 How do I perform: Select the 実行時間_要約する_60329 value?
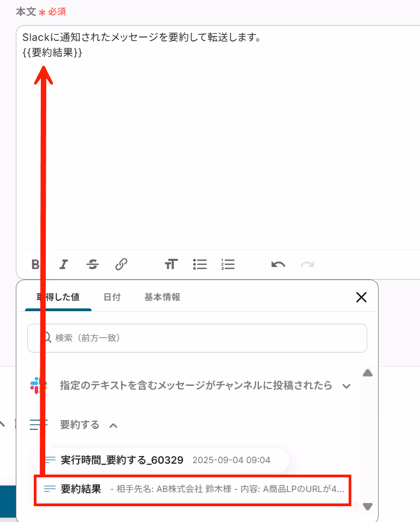160,460
